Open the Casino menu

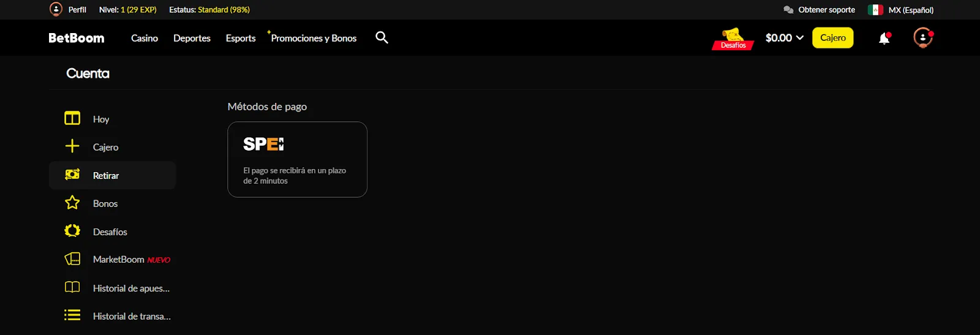[145, 38]
